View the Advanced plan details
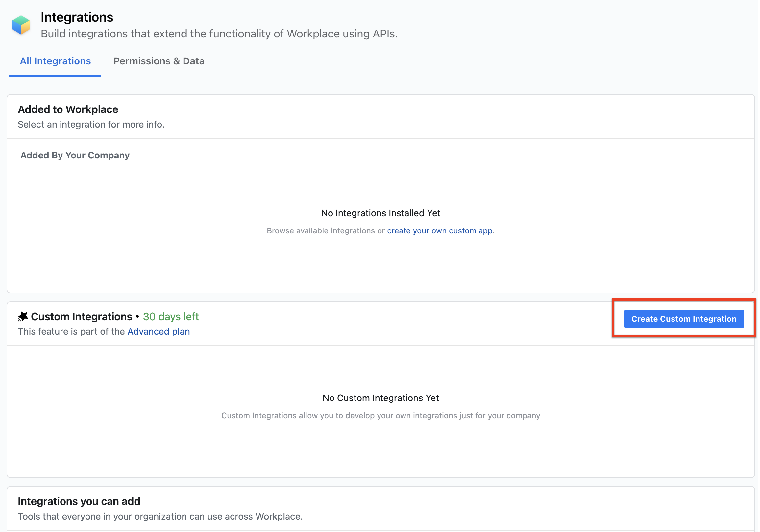Screen dimensions: 760x532 point(159,331)
